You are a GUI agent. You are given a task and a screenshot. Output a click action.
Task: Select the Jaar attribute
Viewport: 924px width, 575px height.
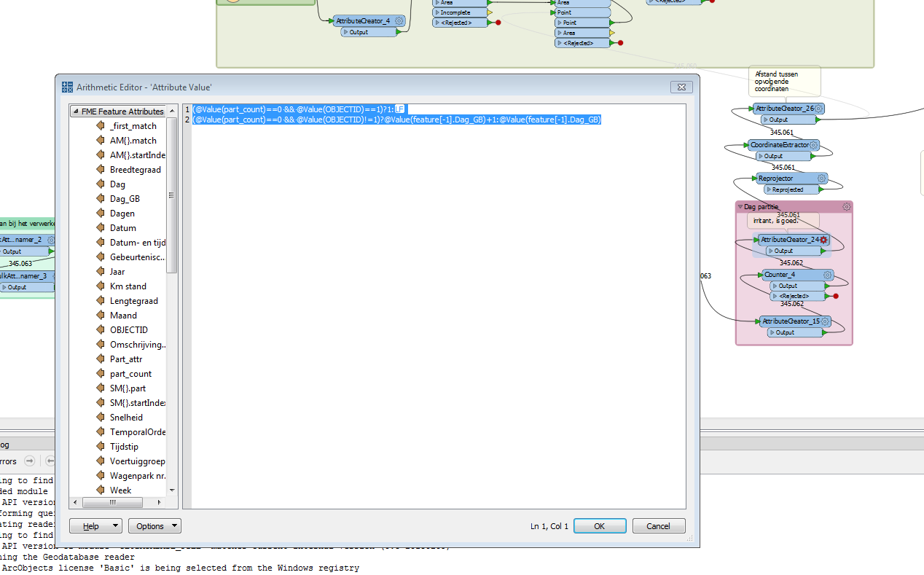(x=117, y=272)
